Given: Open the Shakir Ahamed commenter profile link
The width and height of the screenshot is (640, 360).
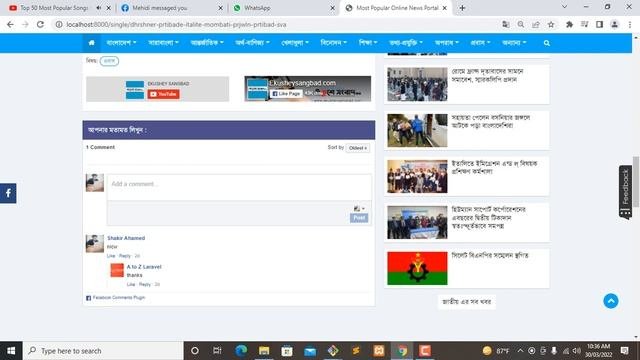Looking at the screenshot, I should (x=126, y=238).
